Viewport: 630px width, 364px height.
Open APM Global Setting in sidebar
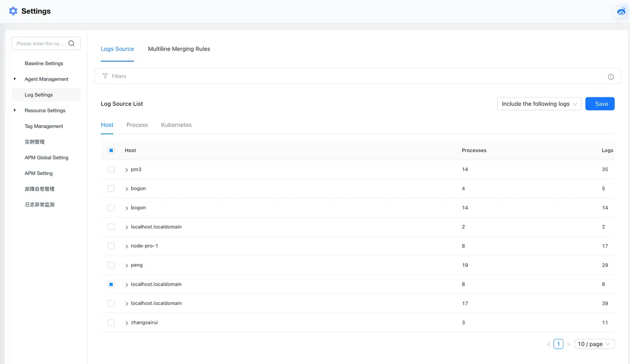[46, 158]
